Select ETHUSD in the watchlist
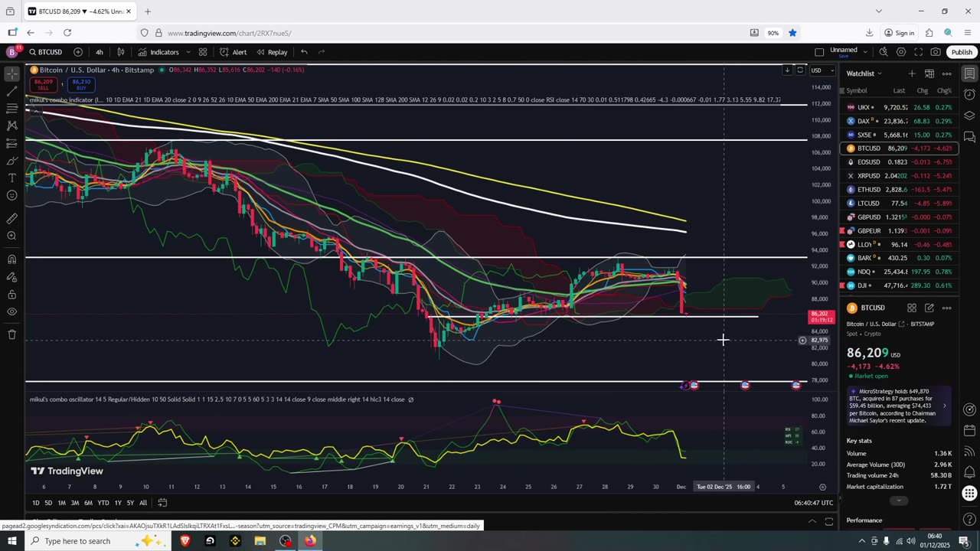Image resolution: width=980 pixels, height=551 pixels. pyautogui.click(x=900, y=189)
